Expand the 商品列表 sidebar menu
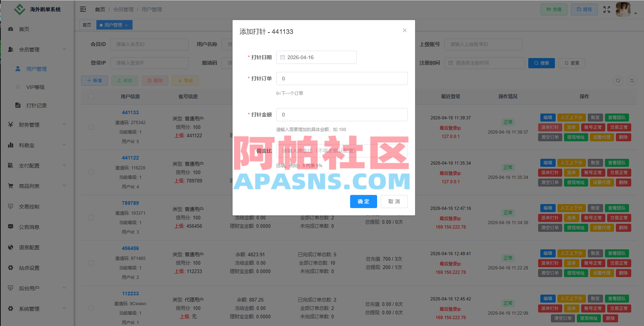This screenshot has width=644, height=326. click(x=64, y=186)
